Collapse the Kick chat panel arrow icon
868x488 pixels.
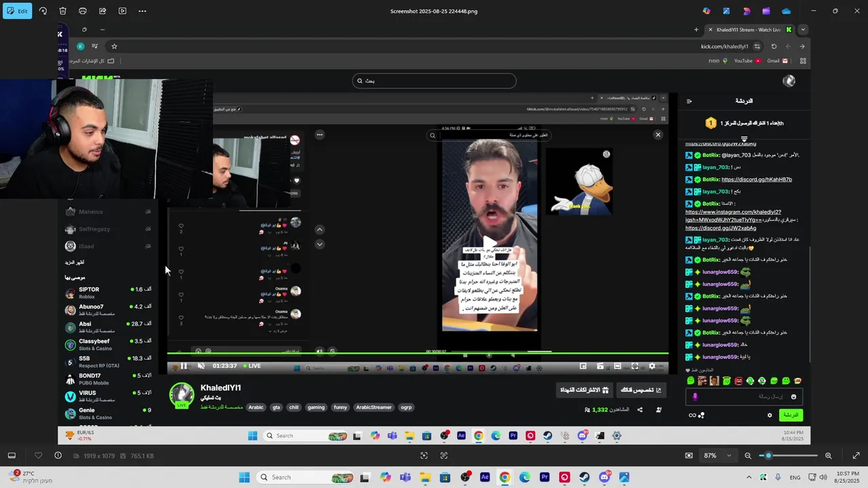point(689,101)
